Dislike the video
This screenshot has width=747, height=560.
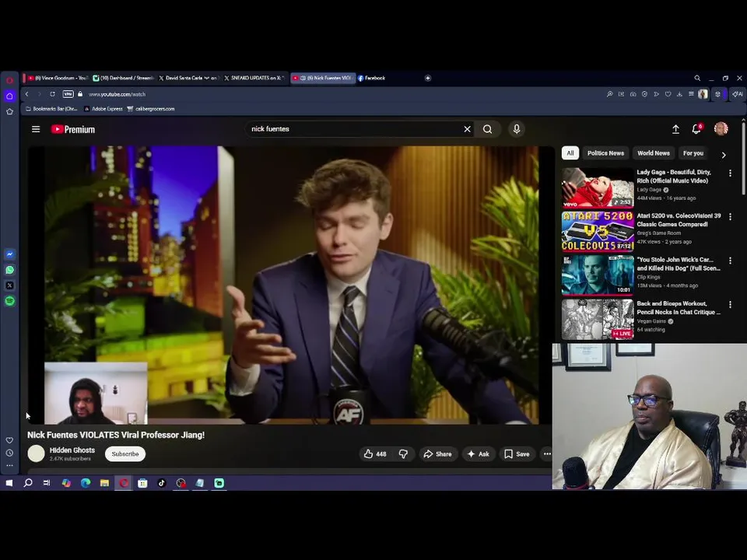403,453
